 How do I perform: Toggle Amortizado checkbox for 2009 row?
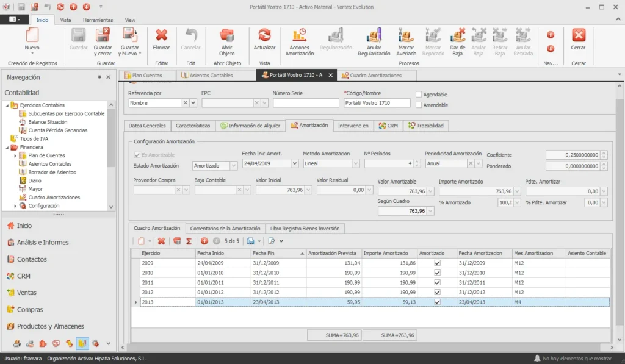pyautogui.click(x=437, y=263)
